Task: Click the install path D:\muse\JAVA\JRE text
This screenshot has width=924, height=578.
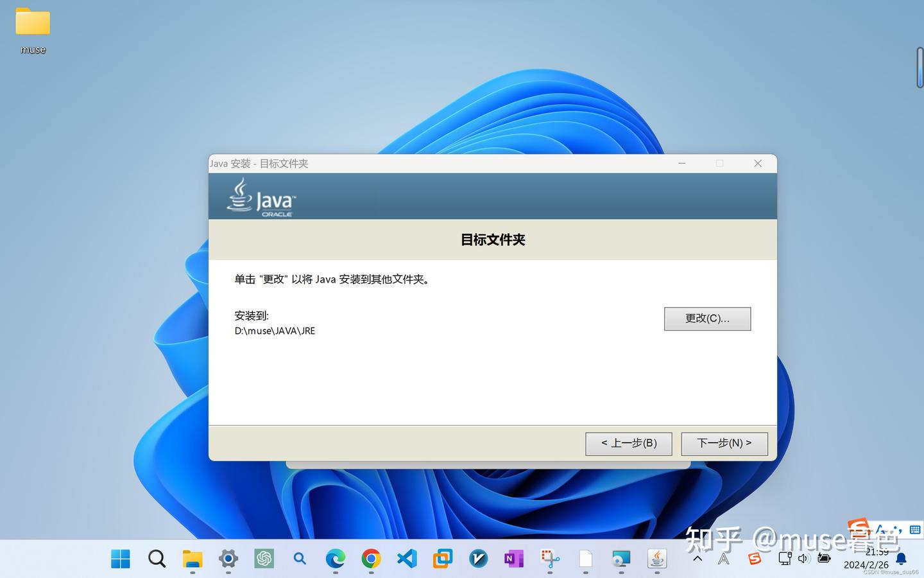Action: (275, 331)
